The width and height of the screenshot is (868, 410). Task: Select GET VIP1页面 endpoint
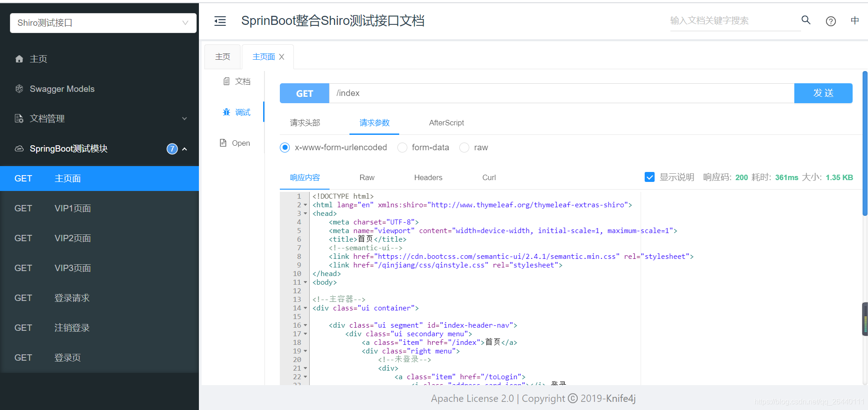point(99,208)
